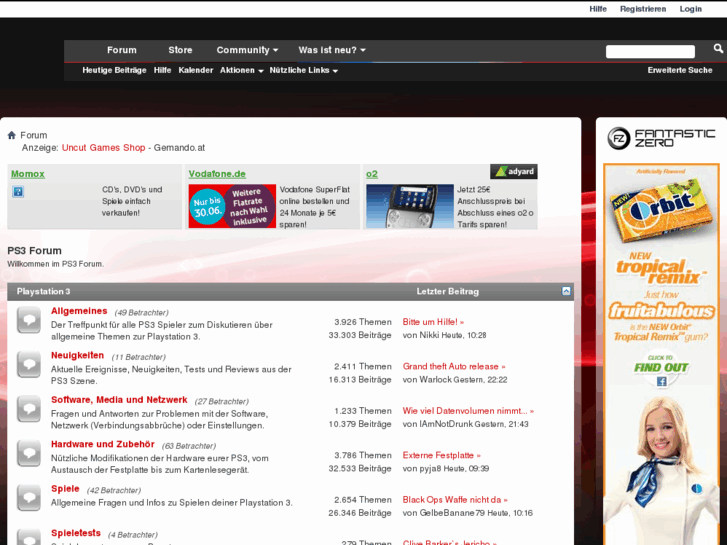The image size is (727, 545).
Task: Click '3.926 Themen' count text
Action: 363,322
